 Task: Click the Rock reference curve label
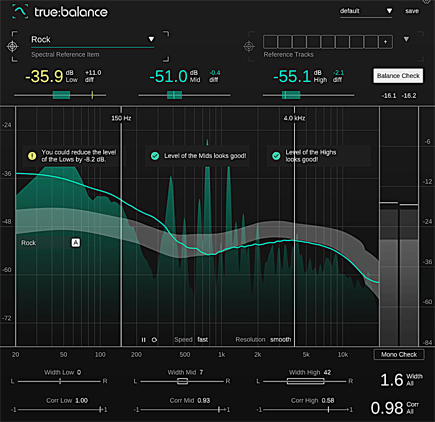point(28,243)
